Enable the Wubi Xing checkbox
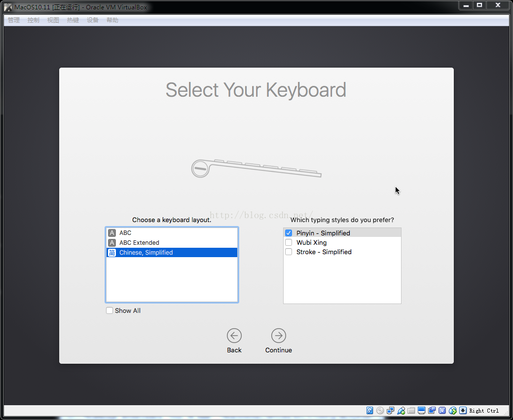This screenshot has height=420, width=513. point(289,242)
